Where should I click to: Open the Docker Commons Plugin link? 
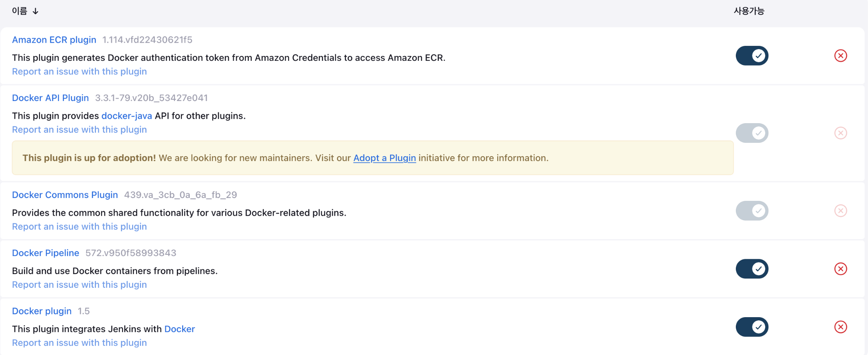click(65, 195)
